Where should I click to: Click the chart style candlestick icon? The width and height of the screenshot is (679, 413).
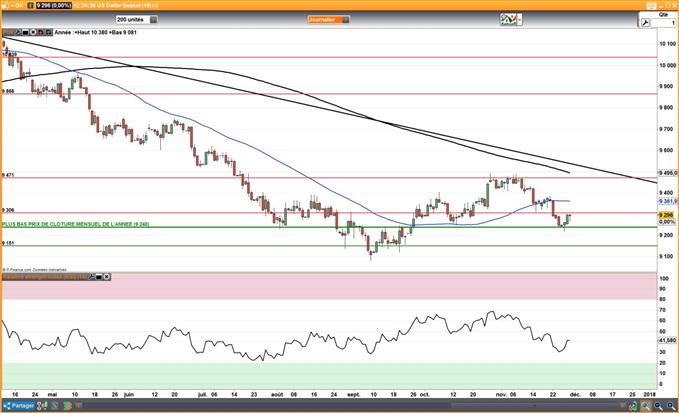[x=508, y=19]
